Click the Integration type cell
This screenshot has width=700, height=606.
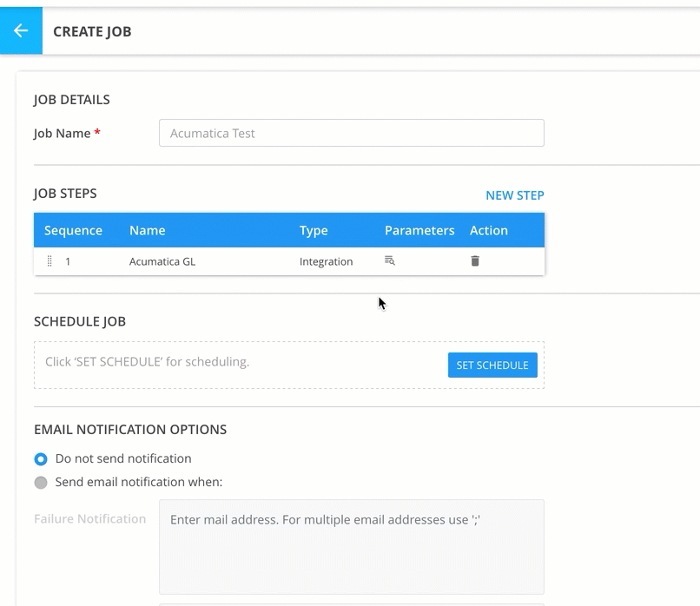tap(326, 261)
